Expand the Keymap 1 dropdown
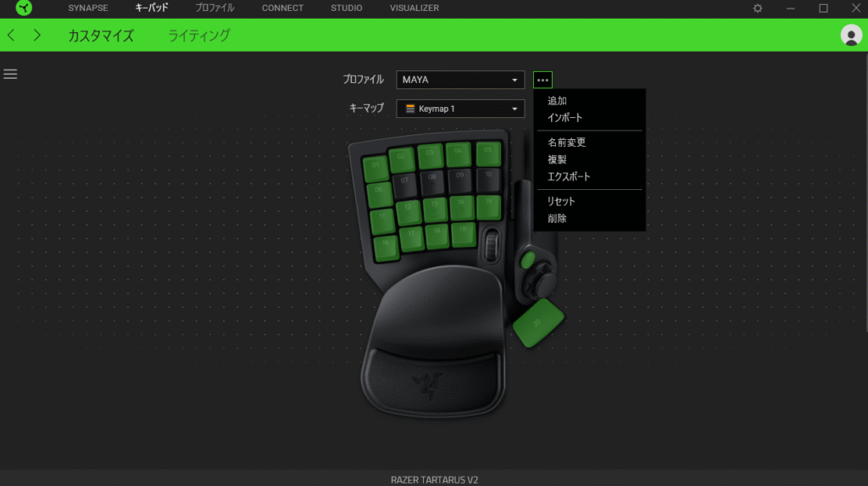The image size is (868, 486). (x=460, y=109)
